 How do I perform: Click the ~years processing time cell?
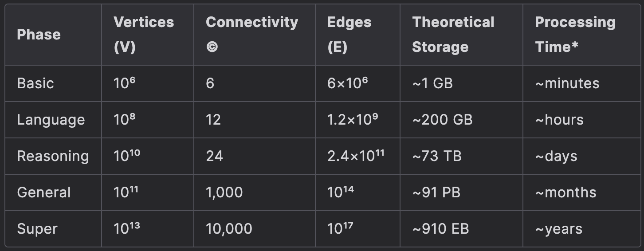(x=558, y=229)
